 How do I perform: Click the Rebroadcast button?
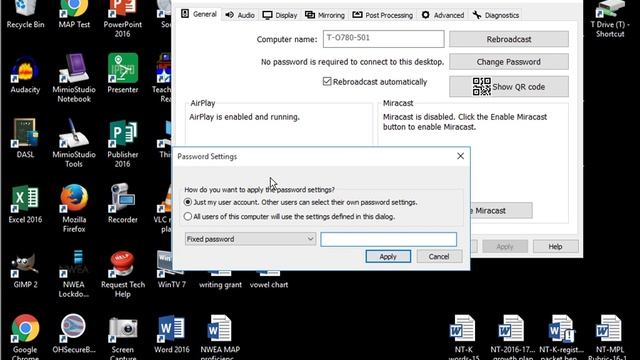pyautogui.click(x=509, y=39)
